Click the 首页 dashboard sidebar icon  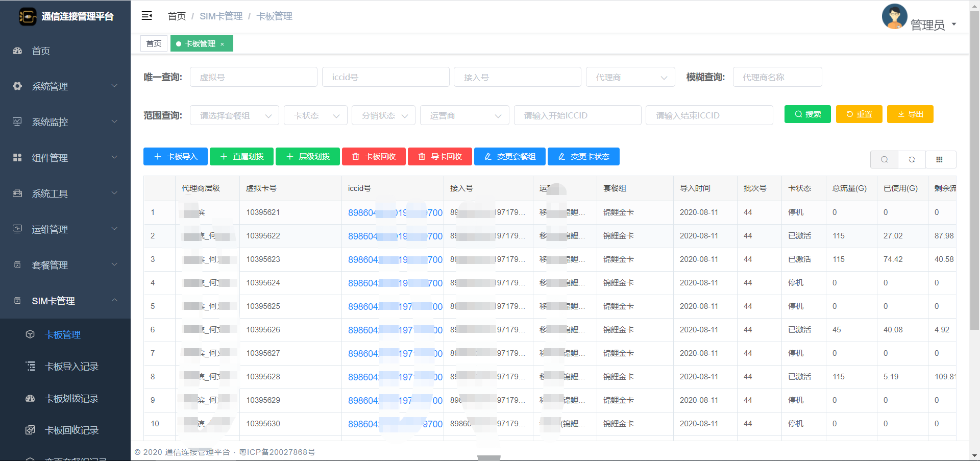[x=17, y=51]
